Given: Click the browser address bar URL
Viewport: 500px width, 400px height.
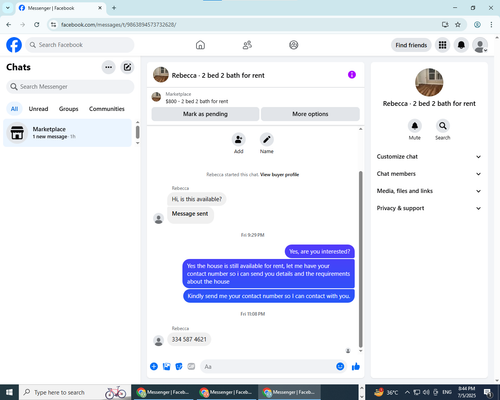Looking at the screenshot, I should pyautogui.click(x=118, y=25).
